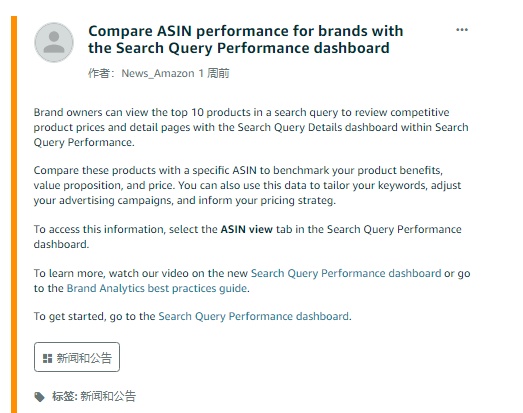
Task: Follow the Search Query Performance dashboard video link
Action: (346, 273)
